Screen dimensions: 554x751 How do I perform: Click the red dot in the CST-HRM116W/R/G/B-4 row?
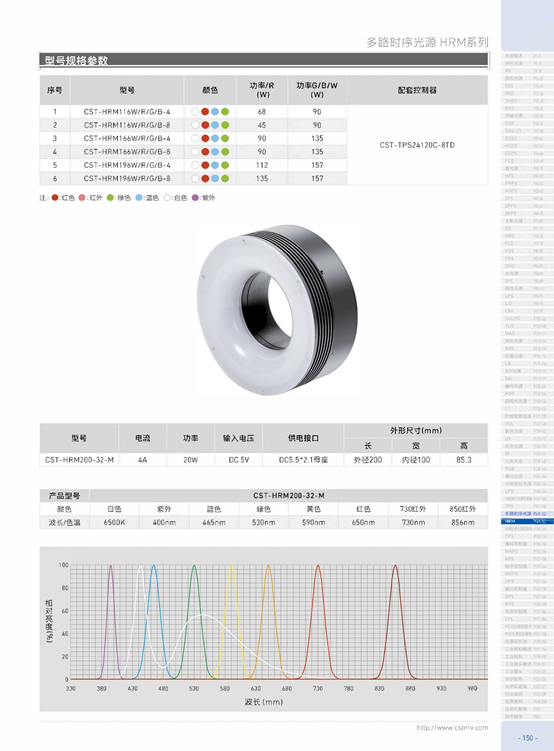[x=205, y=112]
